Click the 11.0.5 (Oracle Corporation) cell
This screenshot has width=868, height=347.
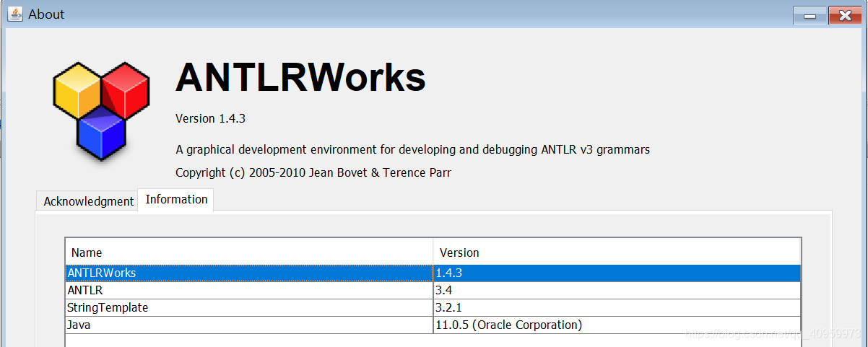(617, 325)
